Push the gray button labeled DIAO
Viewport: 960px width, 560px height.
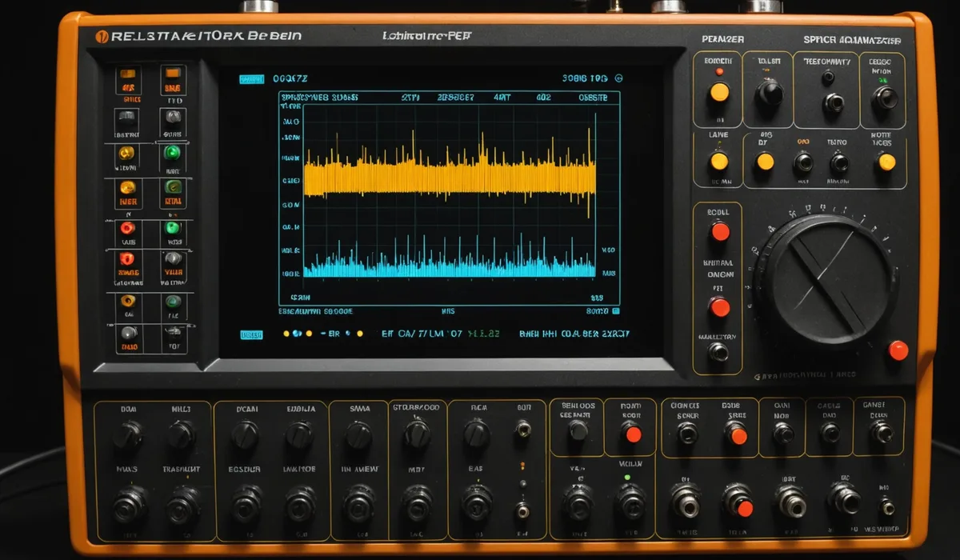128,332
